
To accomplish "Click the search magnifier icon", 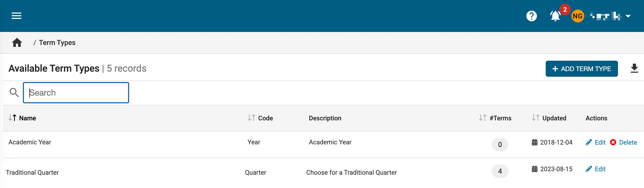I will pos(14,93).
